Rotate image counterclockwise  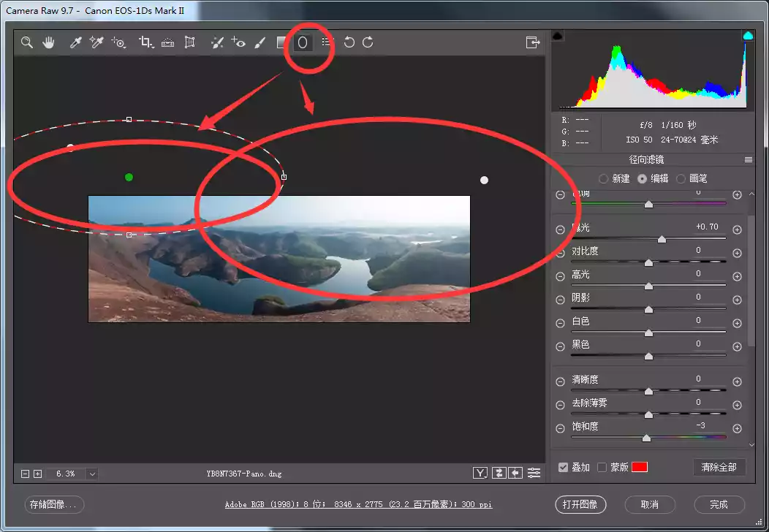(x=349, y=42)
